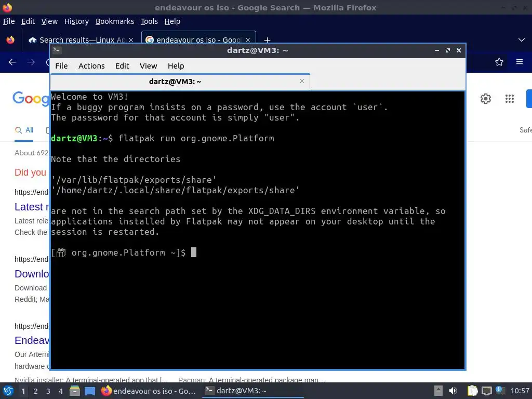The width and height of the screenshot is (532, 399).
Task: Open Firefox Edit menu
Action: coord(28,21)
